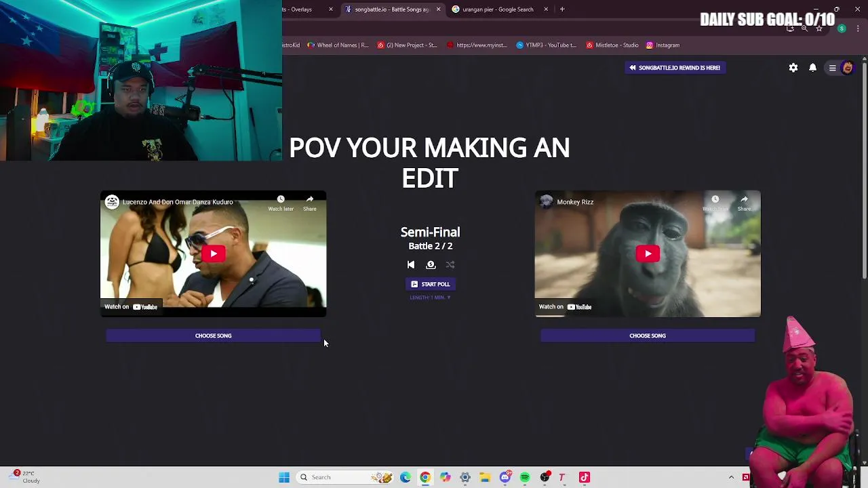Click the Lucenzo And Don Omar video title
This screenshot has width=868, height=488.
(178, 202)
